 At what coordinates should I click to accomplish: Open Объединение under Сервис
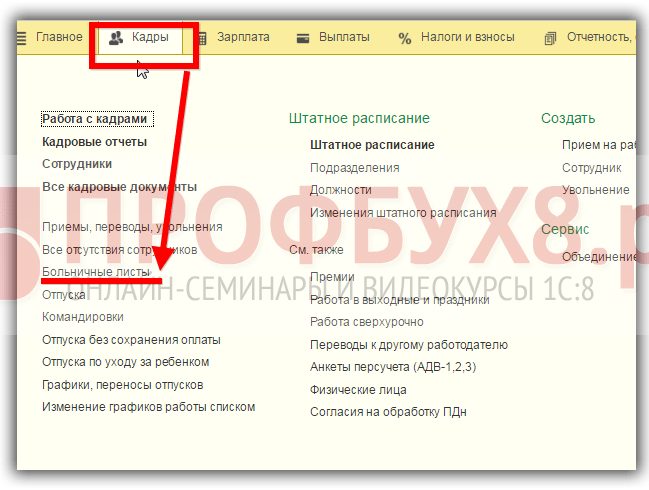(x=599, y=257)
